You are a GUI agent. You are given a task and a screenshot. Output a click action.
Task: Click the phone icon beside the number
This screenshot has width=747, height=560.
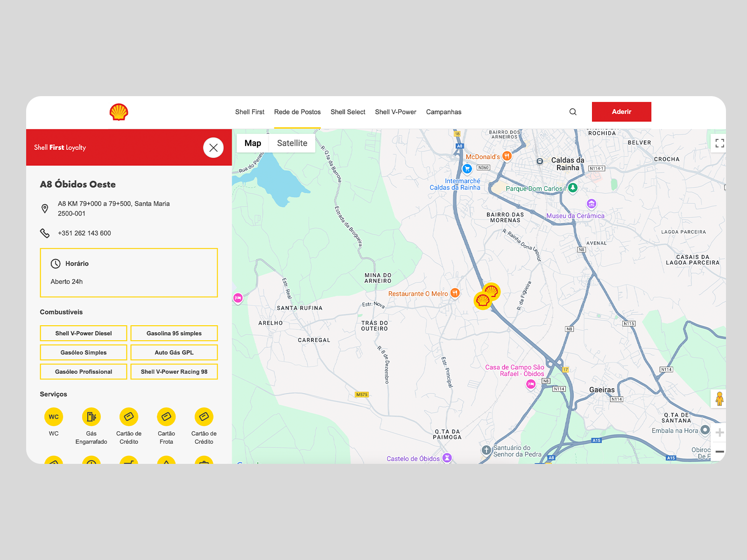pyautogui.click(x=45, y=233)
